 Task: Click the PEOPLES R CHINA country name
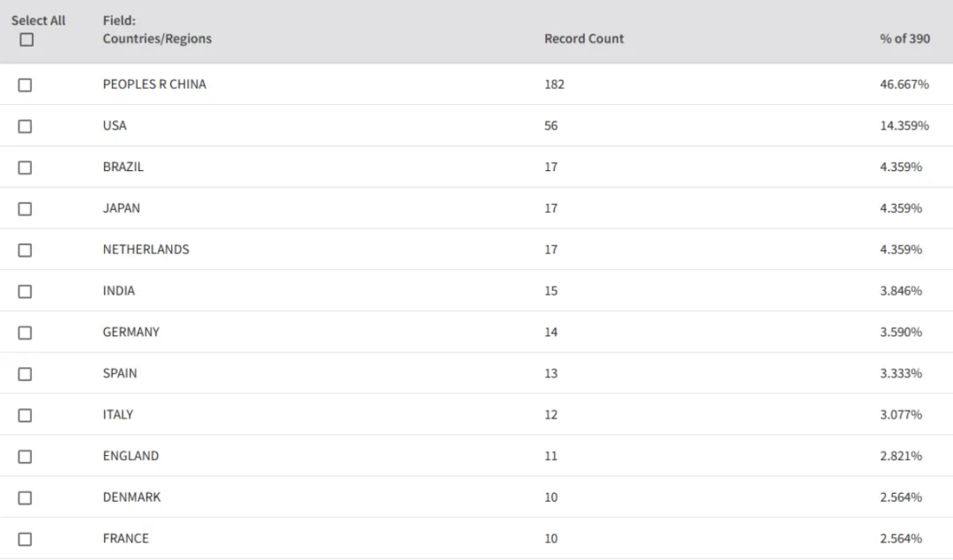click(154, 85)
